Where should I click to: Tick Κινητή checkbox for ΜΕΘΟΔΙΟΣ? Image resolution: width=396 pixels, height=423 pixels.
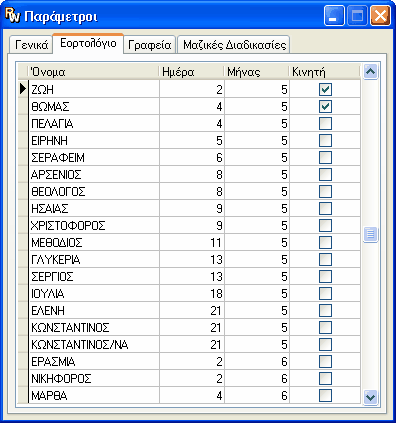click(325, 242)
